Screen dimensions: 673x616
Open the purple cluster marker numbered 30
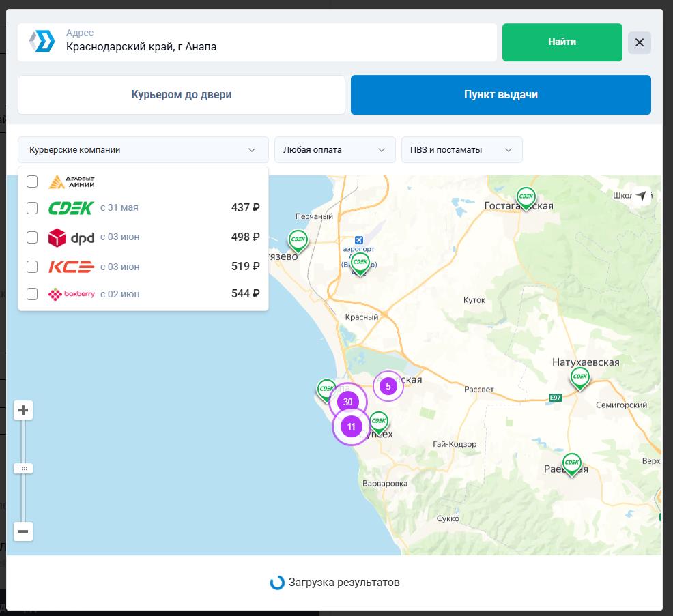(x=348, y=402)
